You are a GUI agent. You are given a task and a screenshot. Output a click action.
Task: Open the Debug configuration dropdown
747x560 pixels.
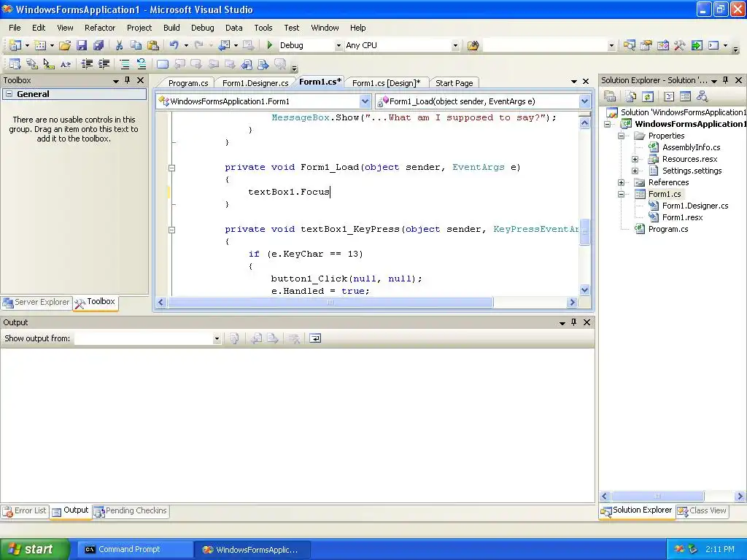[338, 46]
